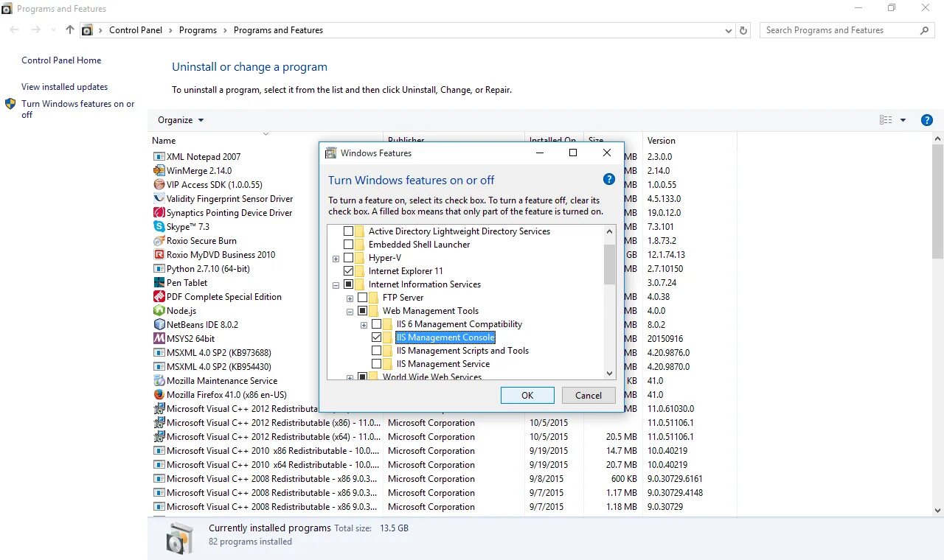This screenshot has width=944, height=560.
Task: Open Programs and Features help icon
Action: point(927,120)
